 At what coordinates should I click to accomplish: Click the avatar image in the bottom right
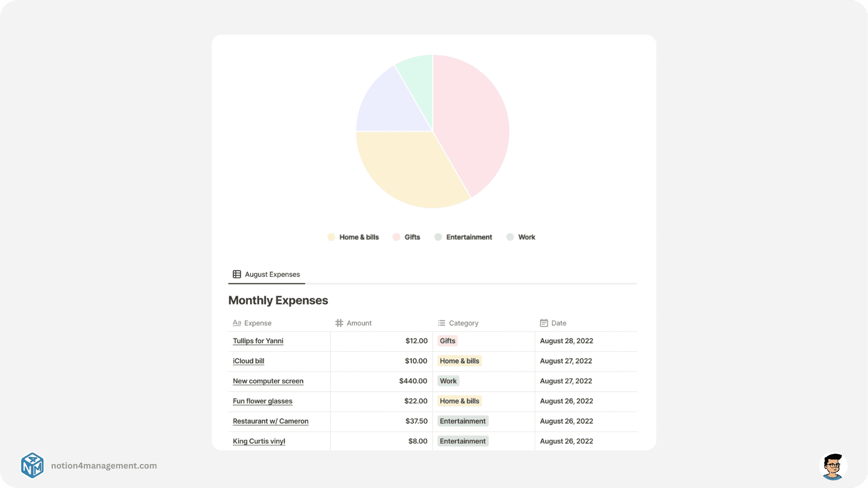coord(833,465)
